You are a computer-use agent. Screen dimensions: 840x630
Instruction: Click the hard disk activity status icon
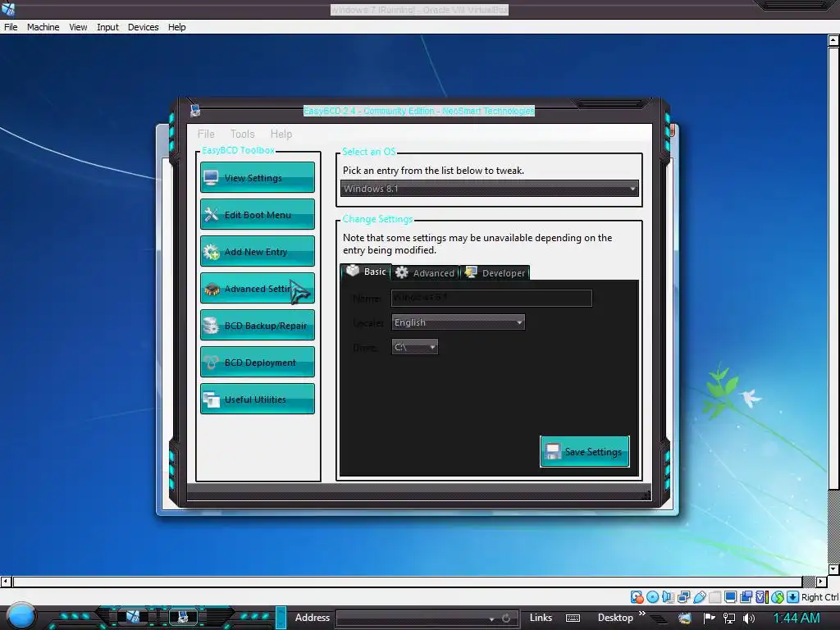[637, 597]
